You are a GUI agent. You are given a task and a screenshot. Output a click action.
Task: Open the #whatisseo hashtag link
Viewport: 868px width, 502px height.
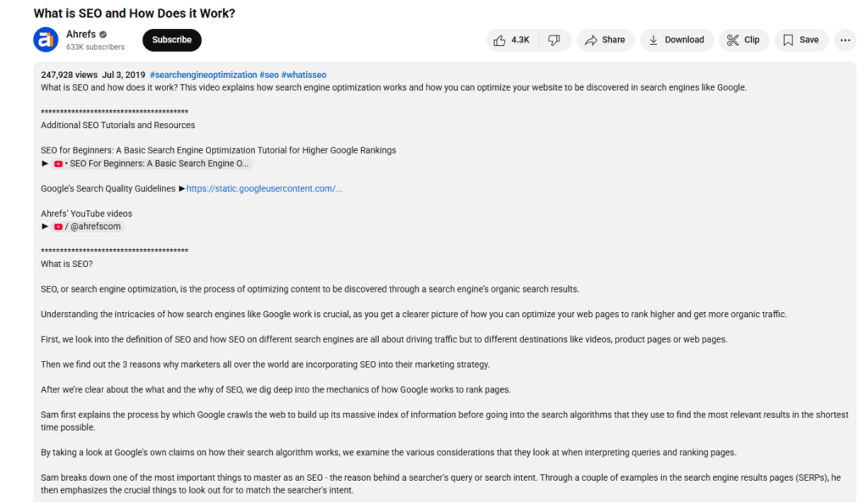[x=304, y=75]
